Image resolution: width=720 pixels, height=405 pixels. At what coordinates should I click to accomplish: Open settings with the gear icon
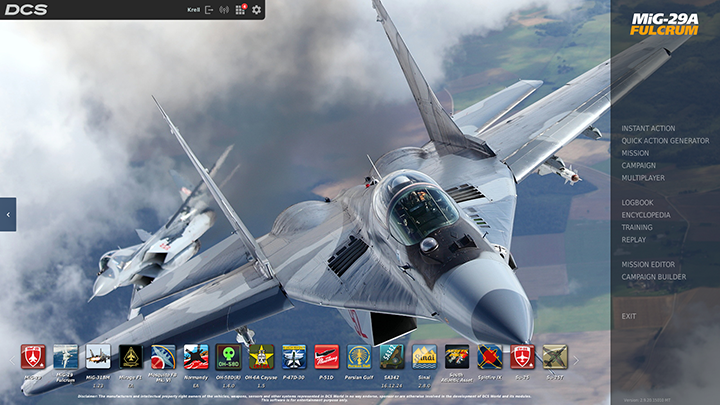(256, 10)
